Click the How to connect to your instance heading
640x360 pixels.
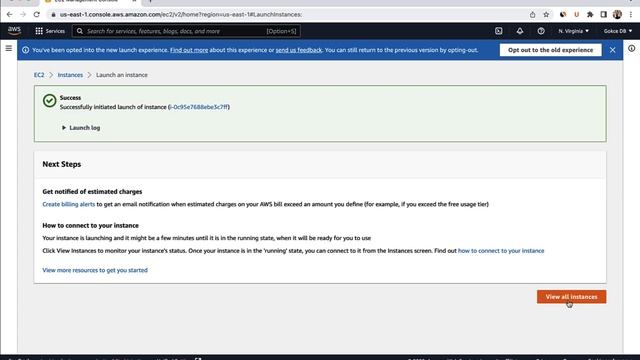pyautogui.click(x=91, y=225)
